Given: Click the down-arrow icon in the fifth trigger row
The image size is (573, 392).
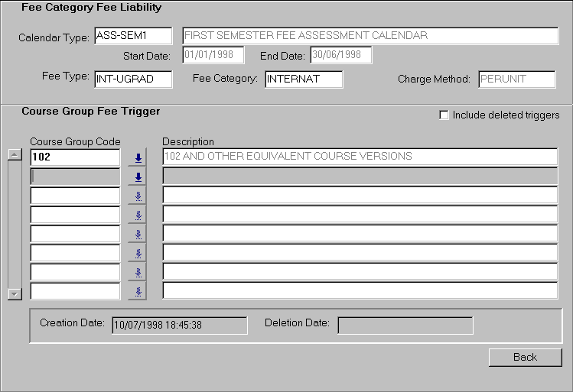Looking at the screenshot, I should click(x=138, y=234).
